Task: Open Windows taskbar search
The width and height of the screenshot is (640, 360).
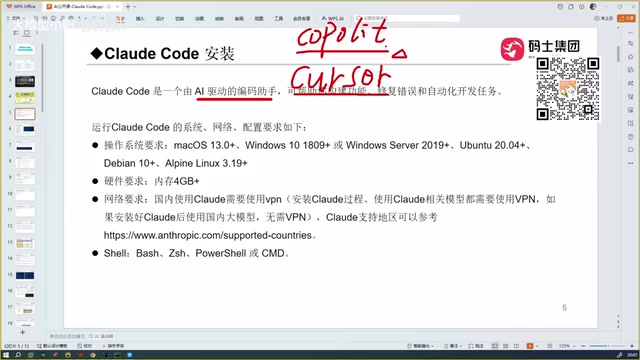Action: [18, 355]
